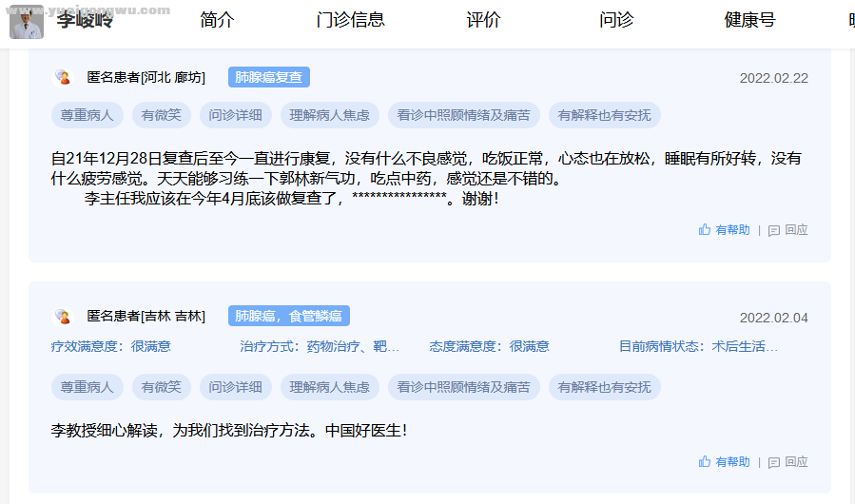Click 尊重病人 tag in the first review
Screen dimensions: 855x504
click(87, 116)
